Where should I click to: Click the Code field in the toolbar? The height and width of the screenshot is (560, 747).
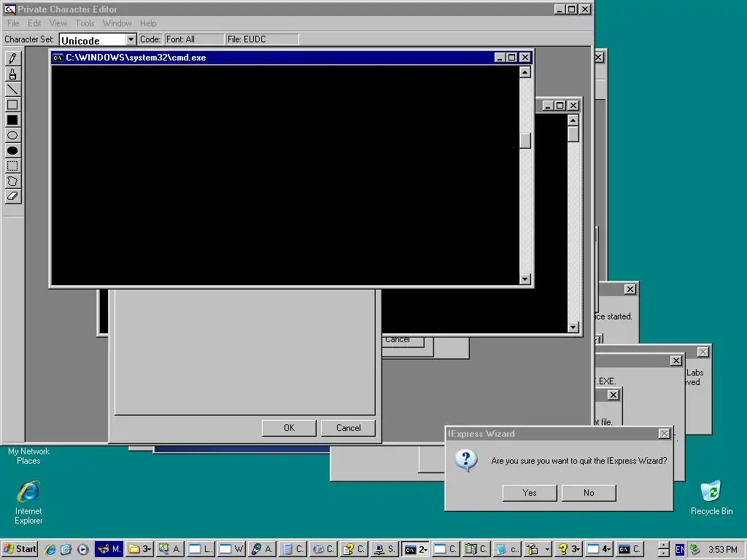pos(150,39)
